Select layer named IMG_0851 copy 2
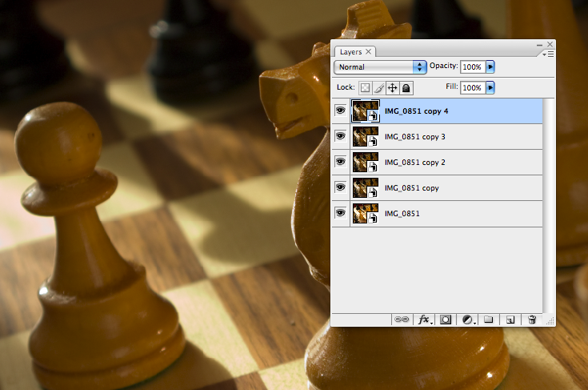The image size is (588, 390). coord(414,162)
